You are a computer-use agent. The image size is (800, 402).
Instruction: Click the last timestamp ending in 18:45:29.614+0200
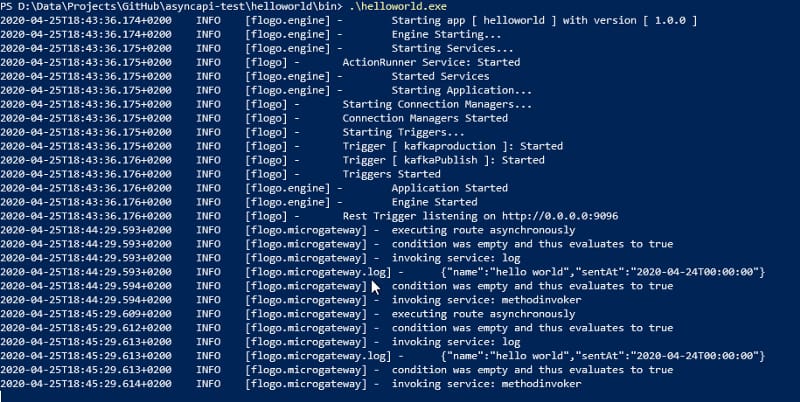[86, 383]
